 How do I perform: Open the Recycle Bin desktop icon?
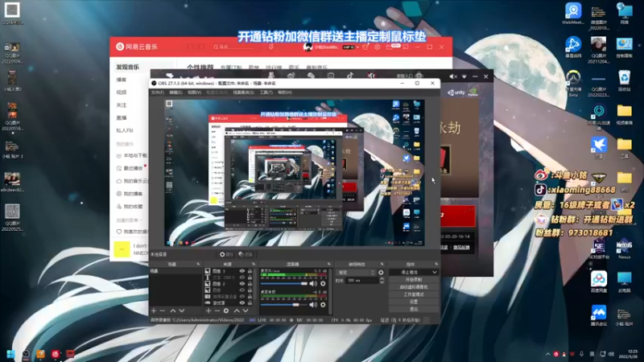[625, 80]
